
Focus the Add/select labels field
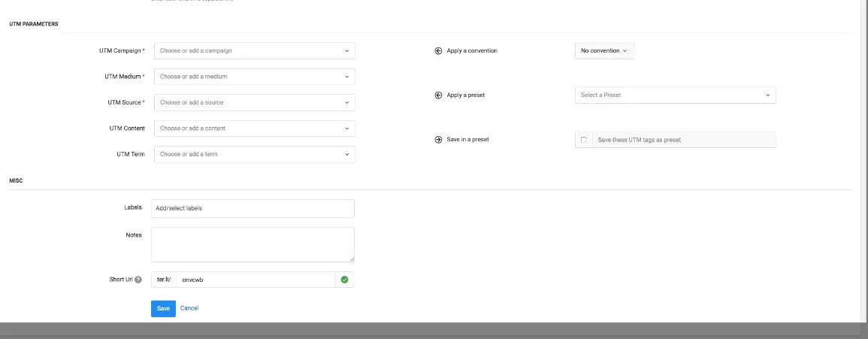click(x=253, y=208)
